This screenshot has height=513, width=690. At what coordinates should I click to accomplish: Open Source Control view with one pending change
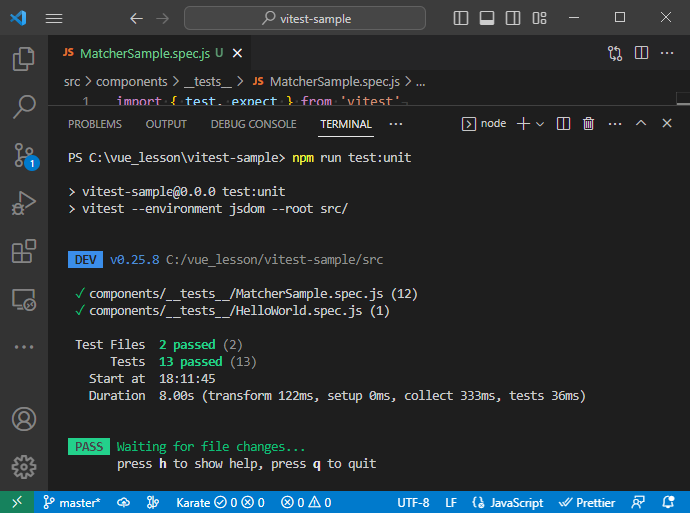24,156
